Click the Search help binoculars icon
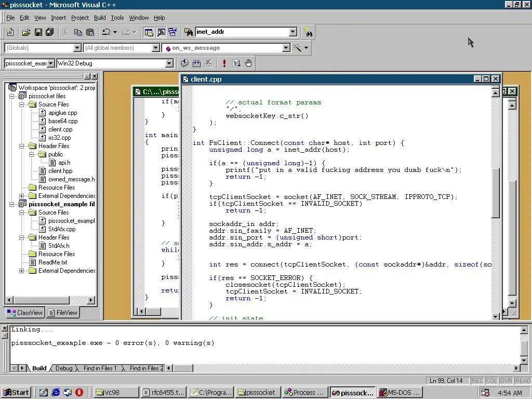Viewport: 532px width, 399px height. (308, 32)
